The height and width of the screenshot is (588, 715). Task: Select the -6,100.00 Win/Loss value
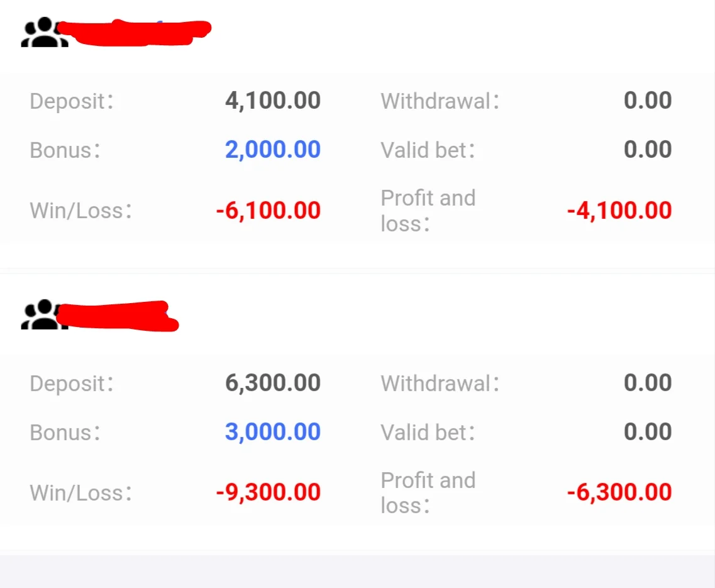click(x=268, y=211)
